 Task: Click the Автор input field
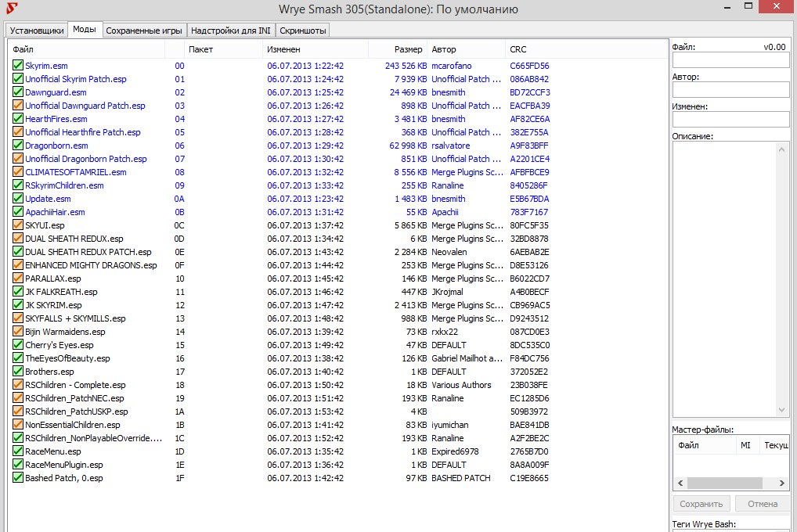tap(730, 90)
